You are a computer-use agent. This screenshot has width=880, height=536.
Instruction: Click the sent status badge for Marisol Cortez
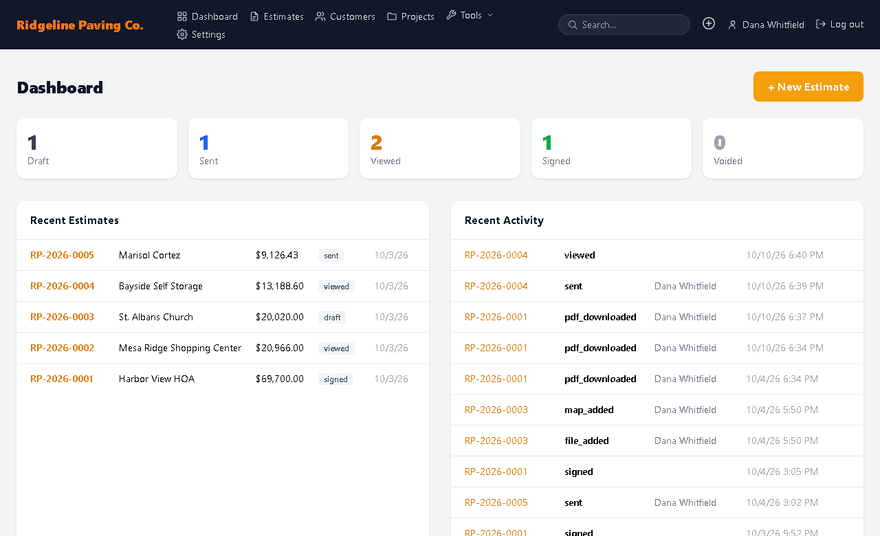click(331, 255)
